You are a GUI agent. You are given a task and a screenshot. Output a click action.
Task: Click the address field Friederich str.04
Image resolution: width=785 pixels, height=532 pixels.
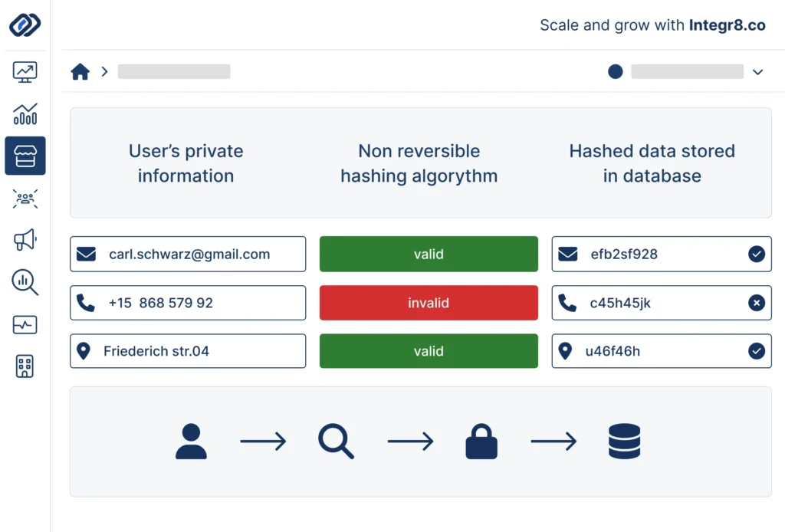point(188,351)
